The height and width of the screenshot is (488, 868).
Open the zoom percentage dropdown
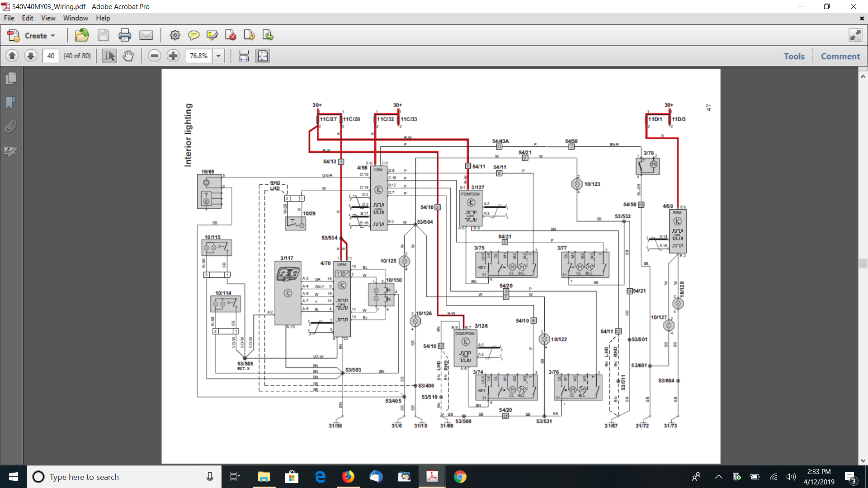[x=218, y=56]
